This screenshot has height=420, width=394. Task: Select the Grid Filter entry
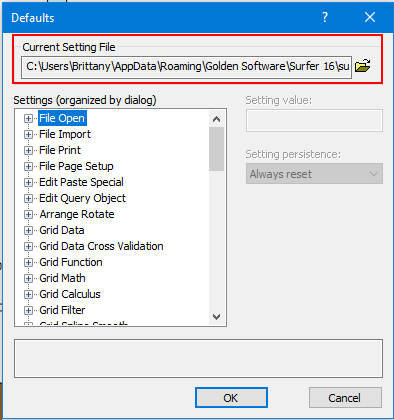[62, 310]
